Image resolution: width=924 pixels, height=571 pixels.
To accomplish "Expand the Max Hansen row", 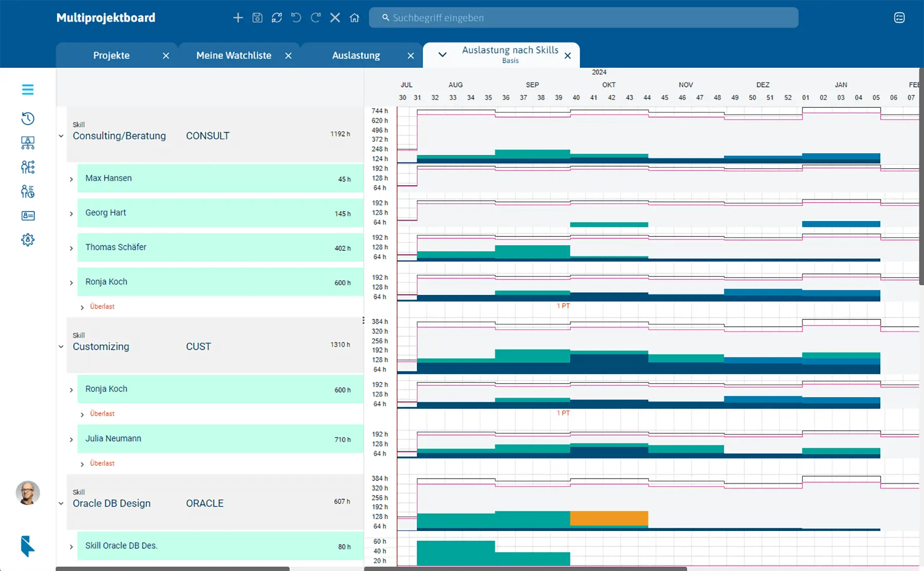I will coord(71,179).
